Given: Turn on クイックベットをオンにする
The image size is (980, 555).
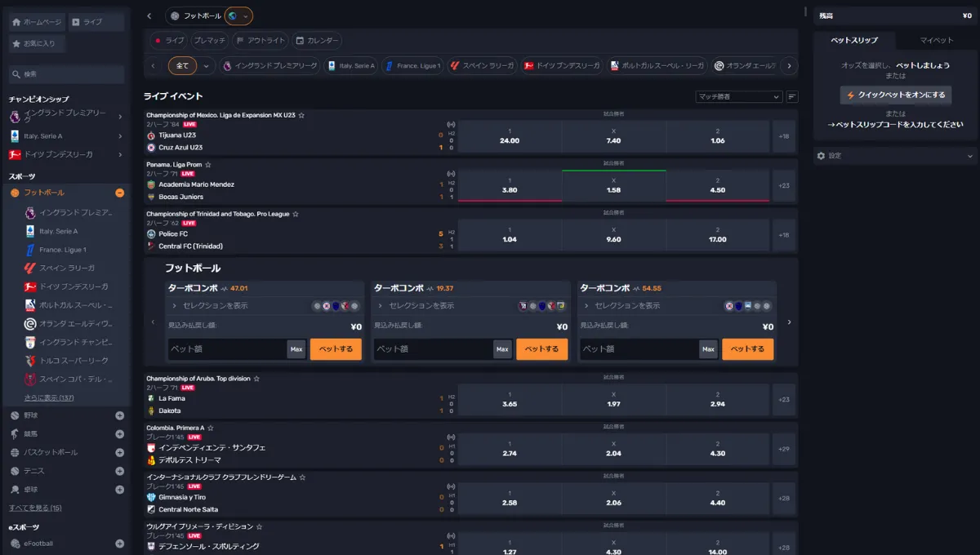Looking at the screenshot, I should click(896, 95).
